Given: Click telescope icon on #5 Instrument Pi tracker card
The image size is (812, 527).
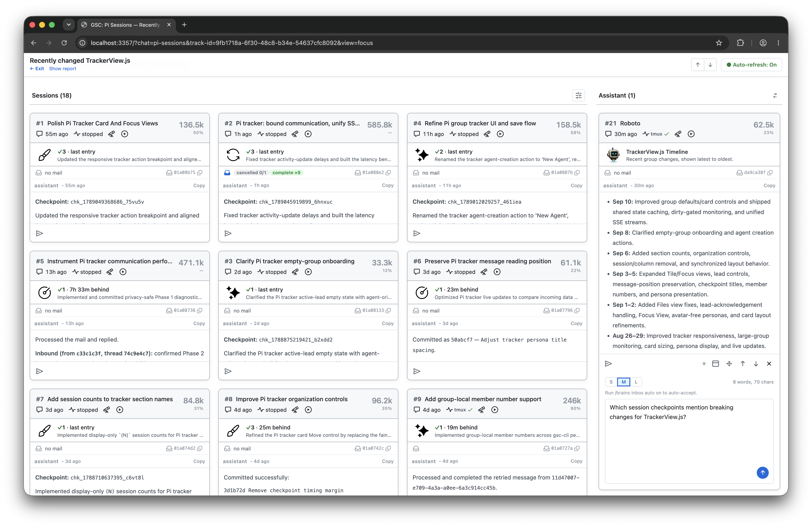Looking at the screenshot, I should 110,272.
